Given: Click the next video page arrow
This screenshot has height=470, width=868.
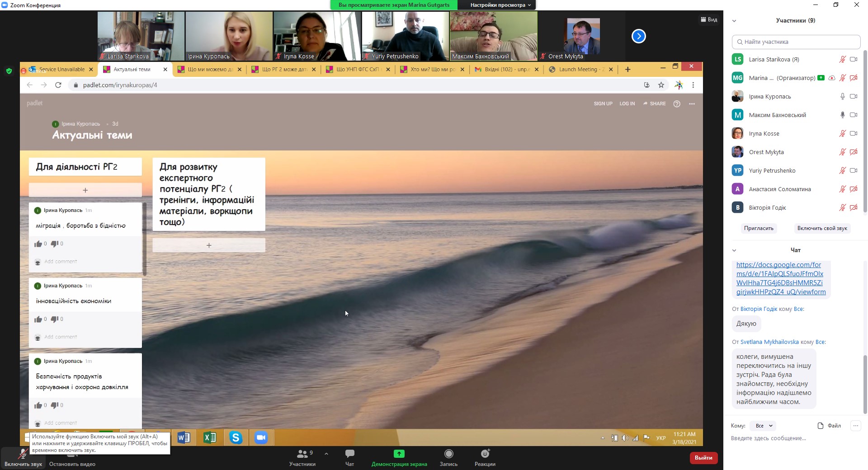Looking at the screenshot, I should 638,36.
